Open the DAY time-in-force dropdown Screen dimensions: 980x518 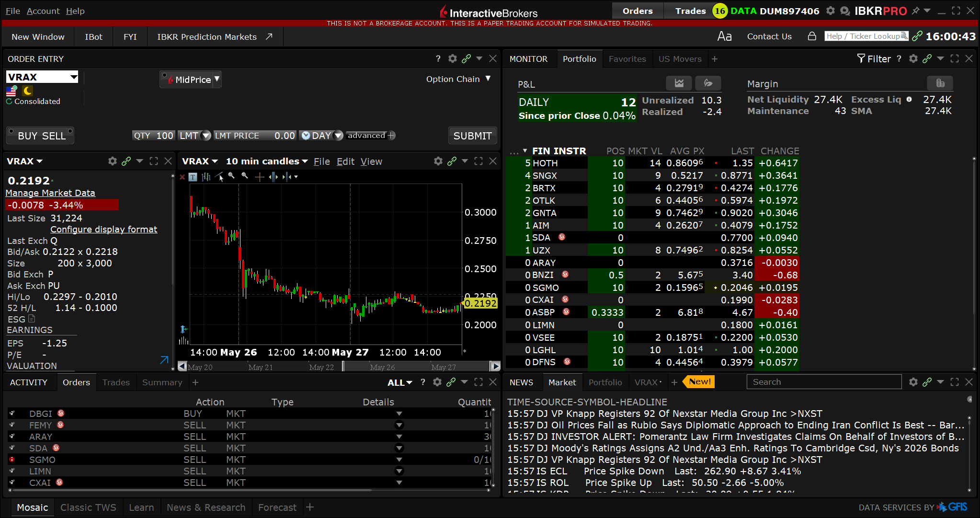click(x=338, y=136)
